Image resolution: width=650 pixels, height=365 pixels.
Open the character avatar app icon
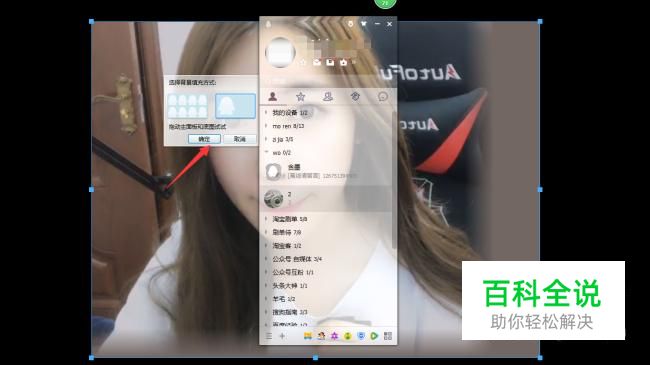pos(321,336)
